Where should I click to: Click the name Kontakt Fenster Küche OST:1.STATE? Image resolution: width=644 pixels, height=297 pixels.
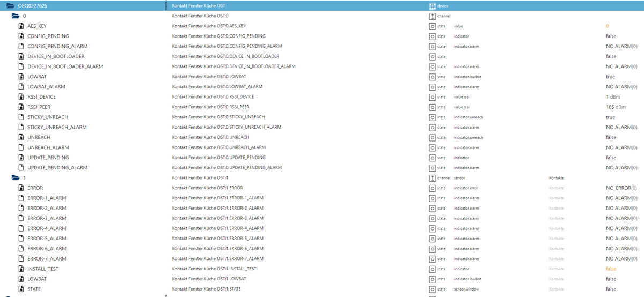coord(208,289)
